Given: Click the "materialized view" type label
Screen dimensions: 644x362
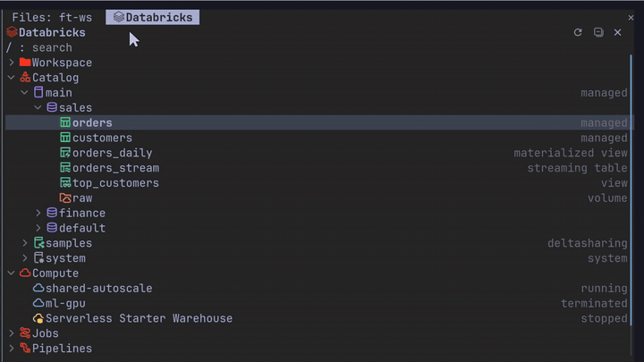Looking at the screenshot, I should 571,153.
